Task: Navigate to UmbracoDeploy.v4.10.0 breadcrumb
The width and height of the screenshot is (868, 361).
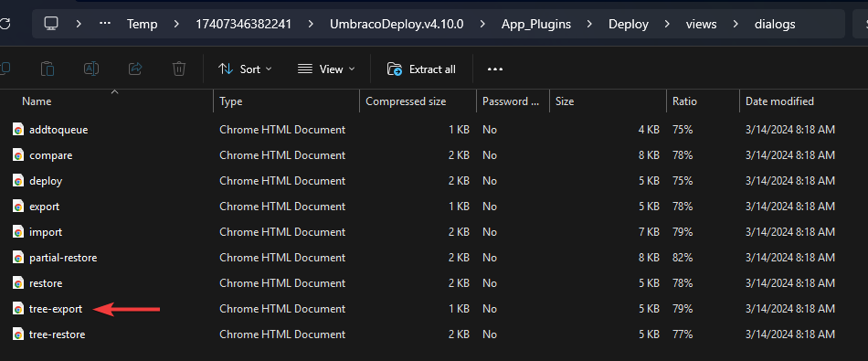Action: (x=397, y=24)
